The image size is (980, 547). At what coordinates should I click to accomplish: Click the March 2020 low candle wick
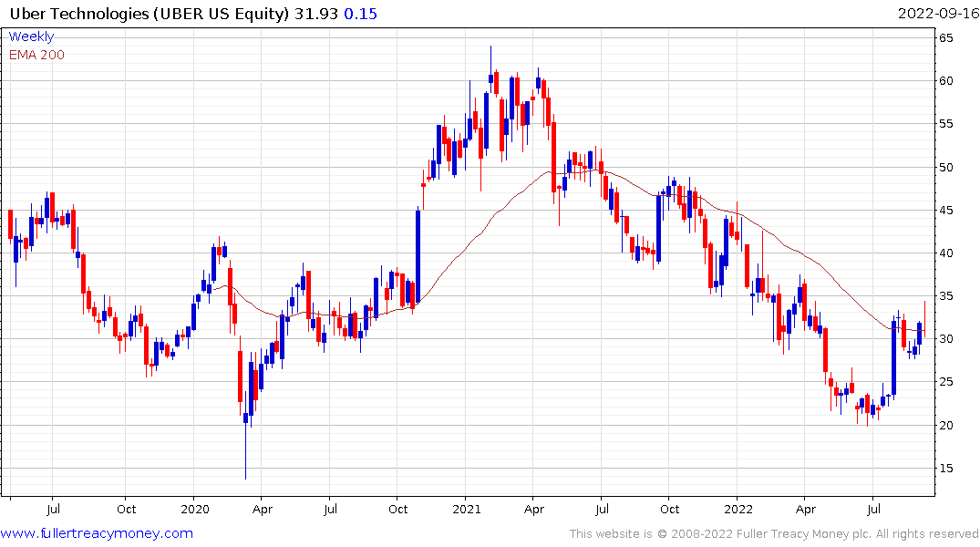coord(245,451)
